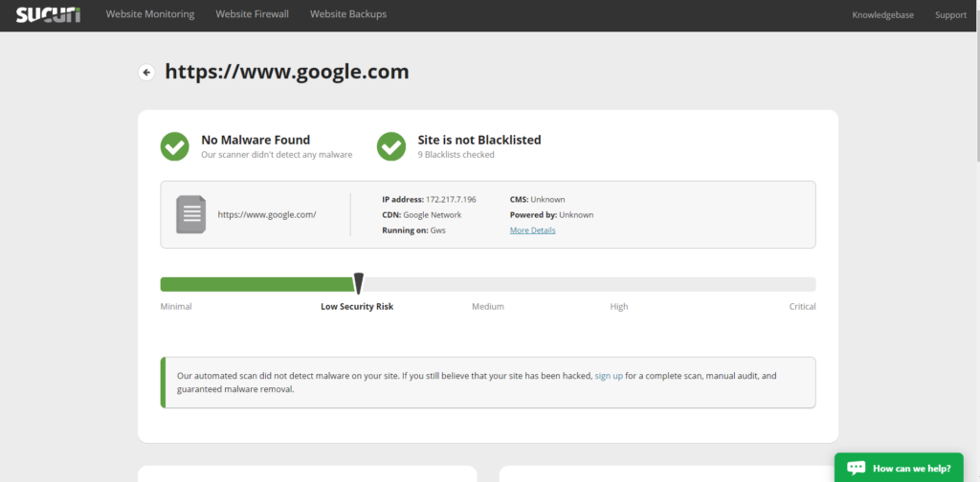The image size is (980, 482).
Task: Click the 9 Blacklists checked text
Action: click(x=457, y=155)
